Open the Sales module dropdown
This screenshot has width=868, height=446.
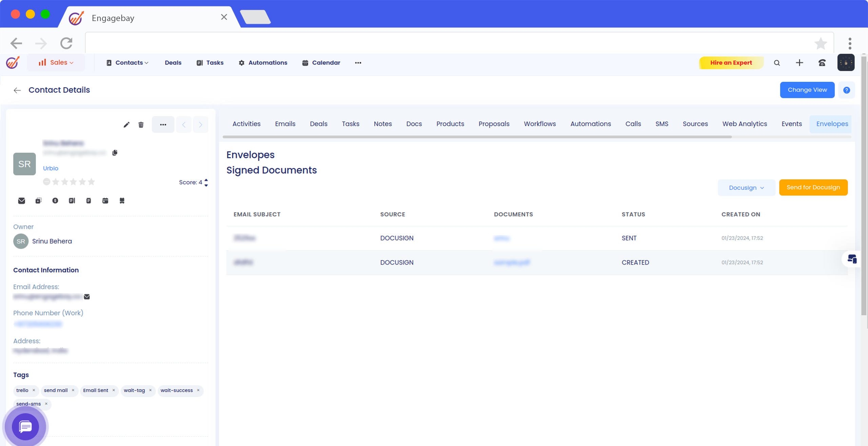pos(56,63)
